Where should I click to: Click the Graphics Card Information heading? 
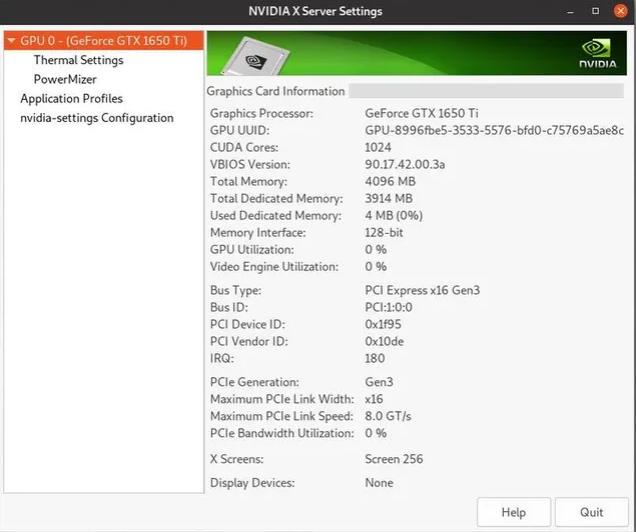(x=275, y=91)
